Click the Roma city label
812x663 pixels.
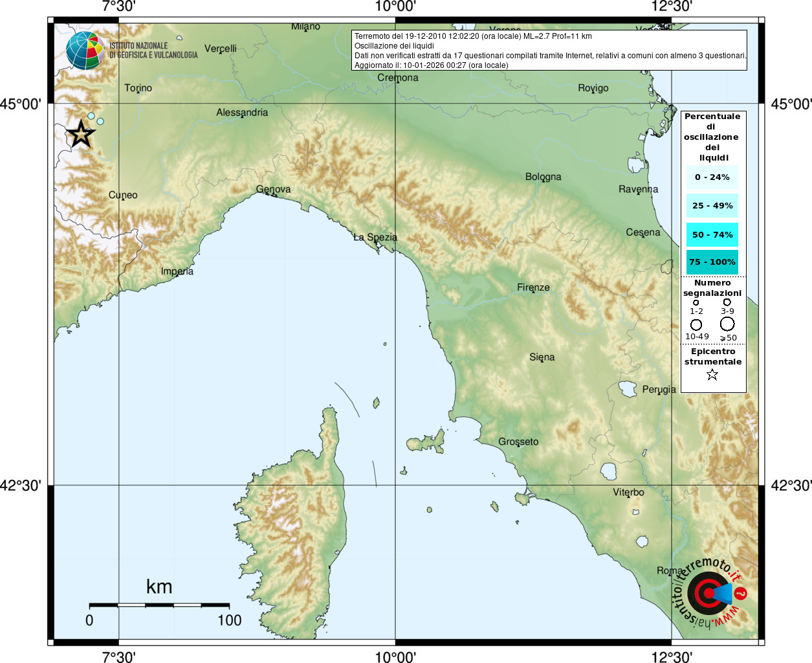pos(670,570)
